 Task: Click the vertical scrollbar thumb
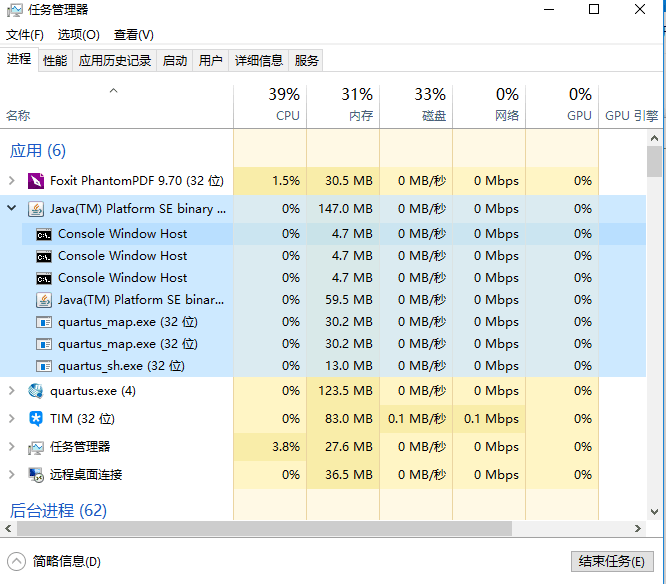pos(654,161)
